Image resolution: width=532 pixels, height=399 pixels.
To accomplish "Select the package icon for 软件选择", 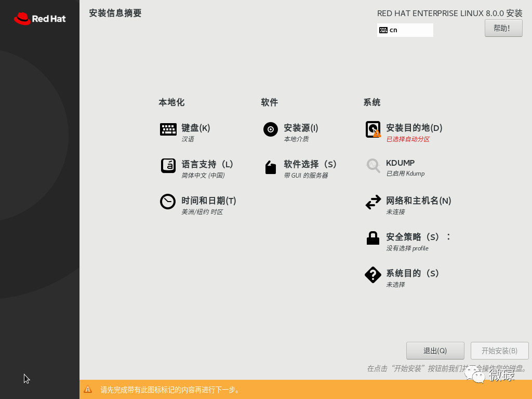I will click(x=270, y=167).
